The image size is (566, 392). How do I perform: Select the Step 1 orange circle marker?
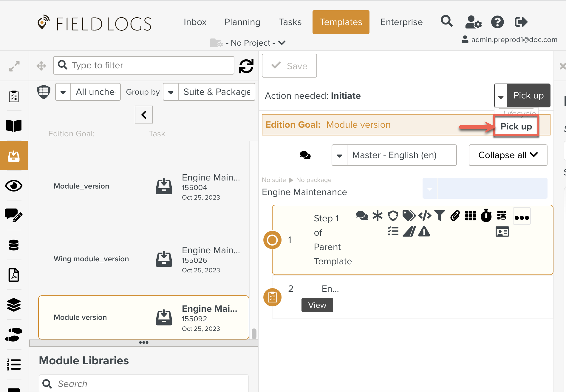point(272,240)
